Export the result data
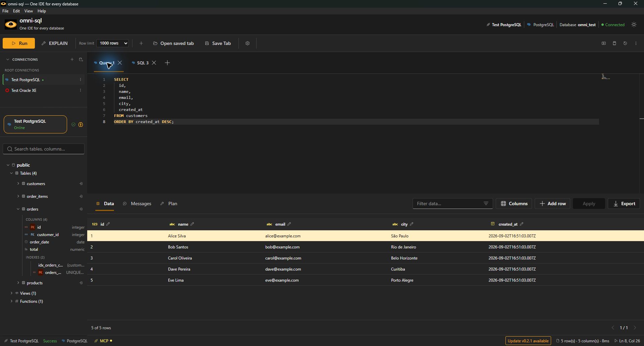This screenshot has height=346, width=644. (624, 204)
